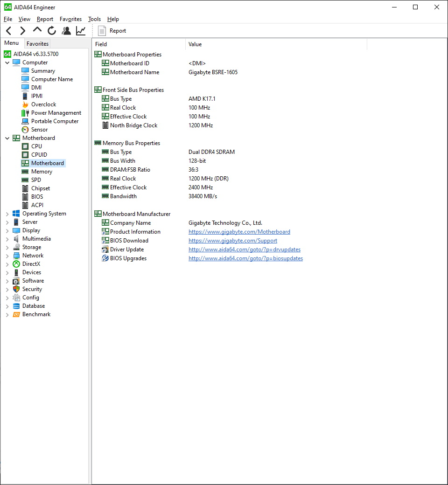
Task: Expand the Software node
Action: point(7,281)
